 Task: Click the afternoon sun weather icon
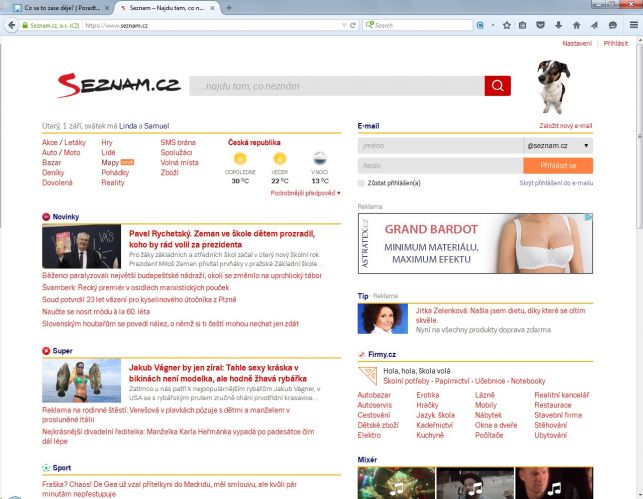pos(240,159)
